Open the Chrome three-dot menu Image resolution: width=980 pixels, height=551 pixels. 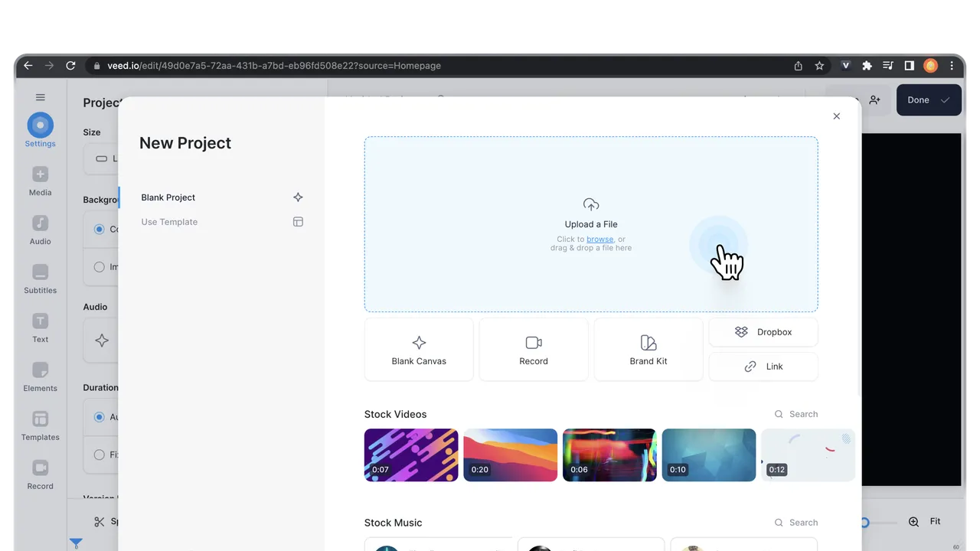tap(952, 66)
